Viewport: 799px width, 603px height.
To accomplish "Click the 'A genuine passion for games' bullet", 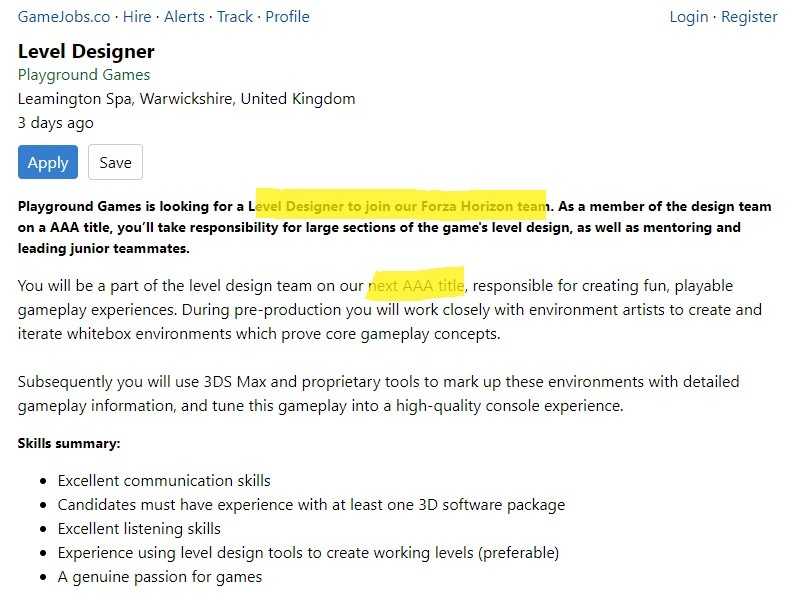I will point(160,576).
